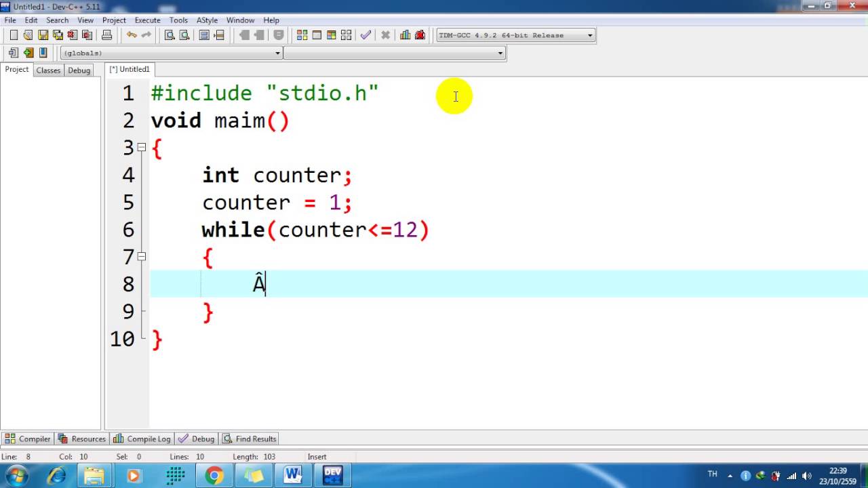Viewport: 868px width, 488px height.
Task: Click the 'int counter;' code line
Action: point(277,176)
